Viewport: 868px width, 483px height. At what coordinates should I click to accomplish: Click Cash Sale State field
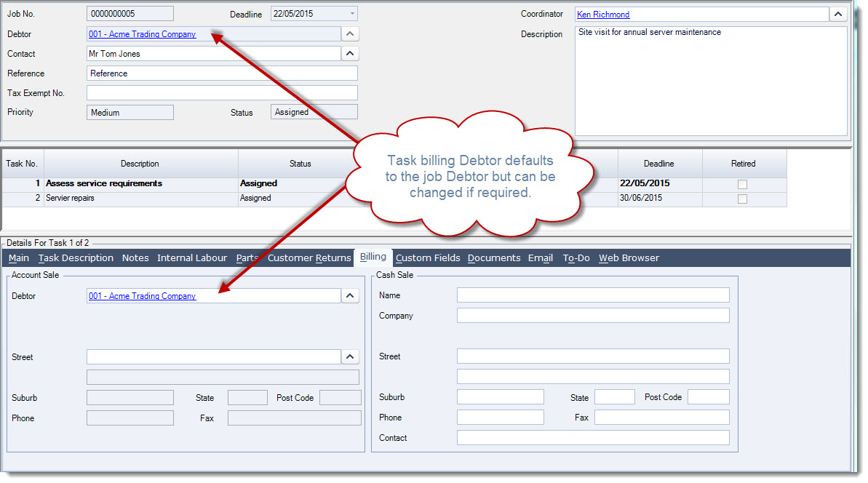click(x=615, y=396)
